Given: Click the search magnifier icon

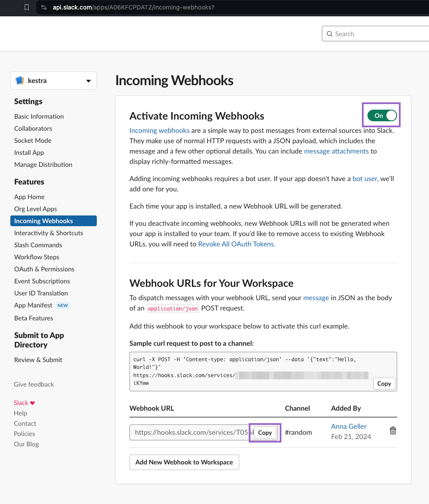Looking at the screenshot, I should pos(330,34).
